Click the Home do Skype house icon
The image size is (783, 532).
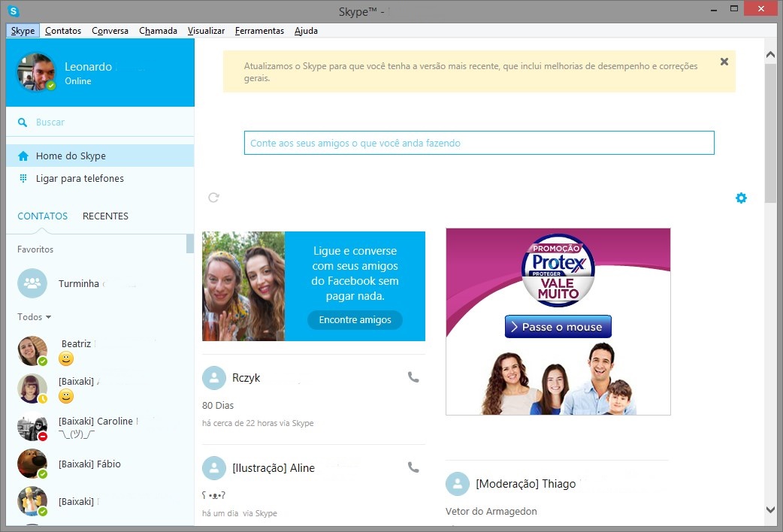23,156
